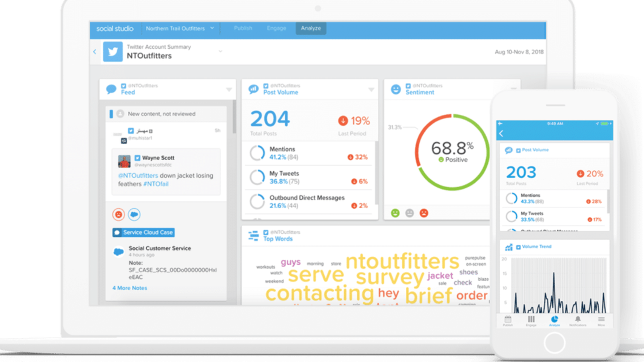Select the word 'brief' in the word cloud

pyautogui.click(x=429, y=295)
